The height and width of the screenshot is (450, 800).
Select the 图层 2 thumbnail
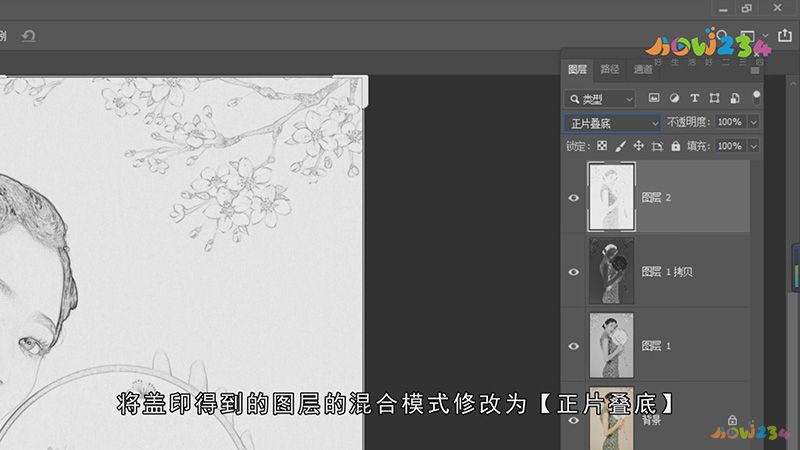pyautogui.click(x=611, y=196)
